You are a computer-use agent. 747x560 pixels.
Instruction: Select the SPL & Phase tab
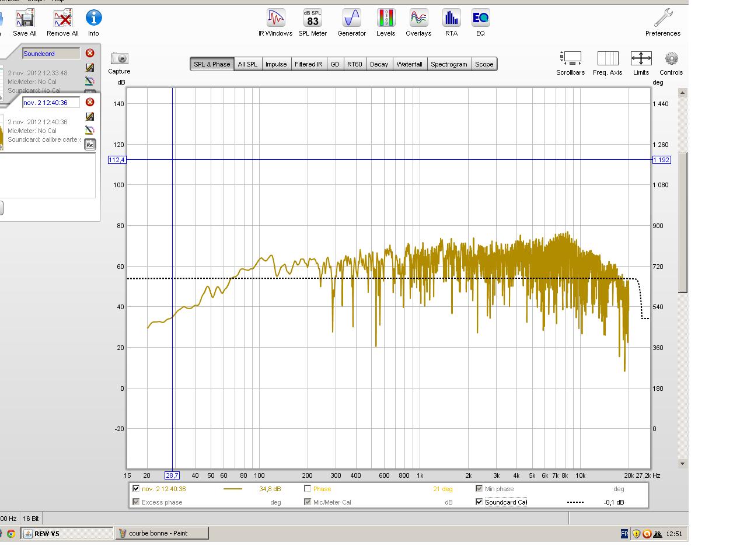click(x=212, y=64)
